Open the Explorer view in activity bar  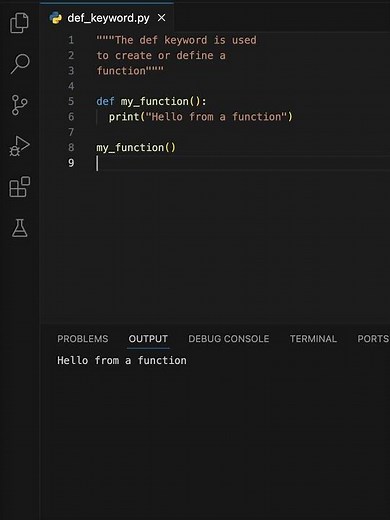click(19, 23)
